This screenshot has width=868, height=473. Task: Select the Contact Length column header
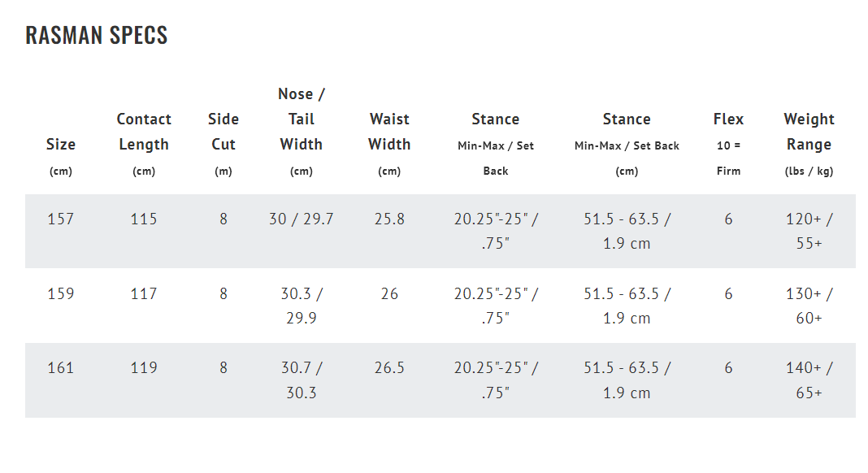[x=144, y=145]
